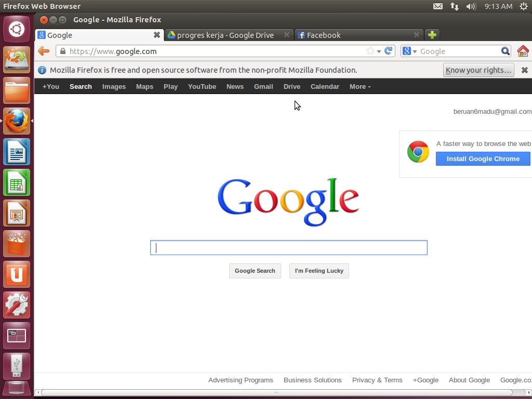The height and width of the screenshot is (399, 532).
Task: Open the Advertising Programs link
Action: tap(241, 380)
